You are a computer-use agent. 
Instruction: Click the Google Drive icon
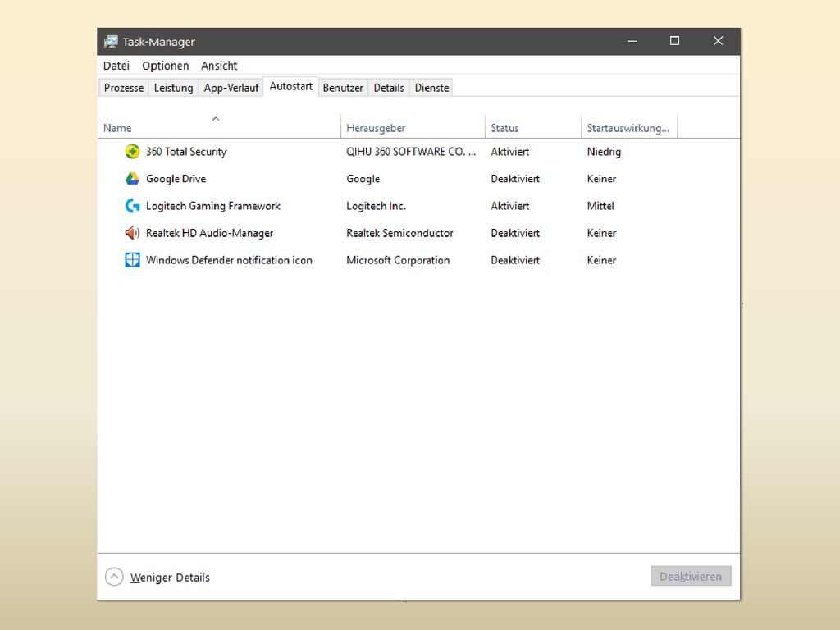[132, 179]
